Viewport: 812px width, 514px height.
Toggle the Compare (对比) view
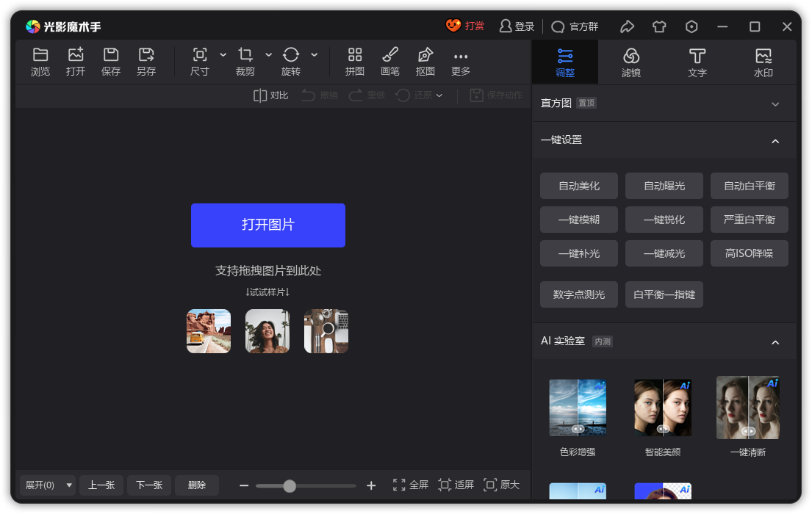[x=270, y=95]
